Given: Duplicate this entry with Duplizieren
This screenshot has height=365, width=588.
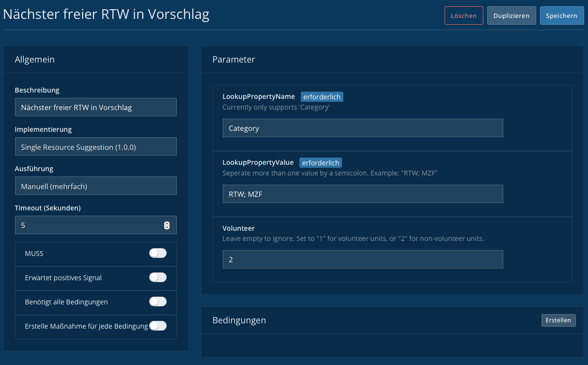Looking at the screenshot, I should (511, 16).
